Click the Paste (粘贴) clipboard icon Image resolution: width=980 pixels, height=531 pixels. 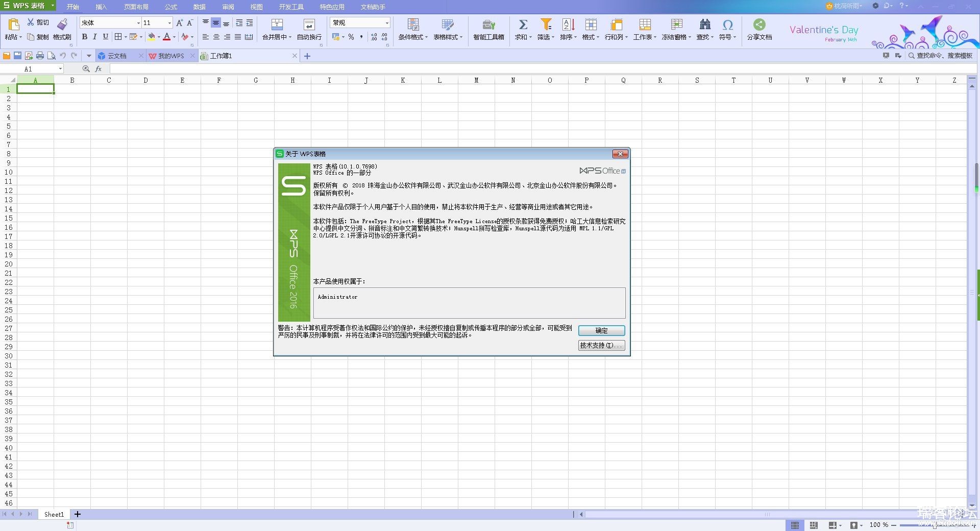[x=13, y=25]
